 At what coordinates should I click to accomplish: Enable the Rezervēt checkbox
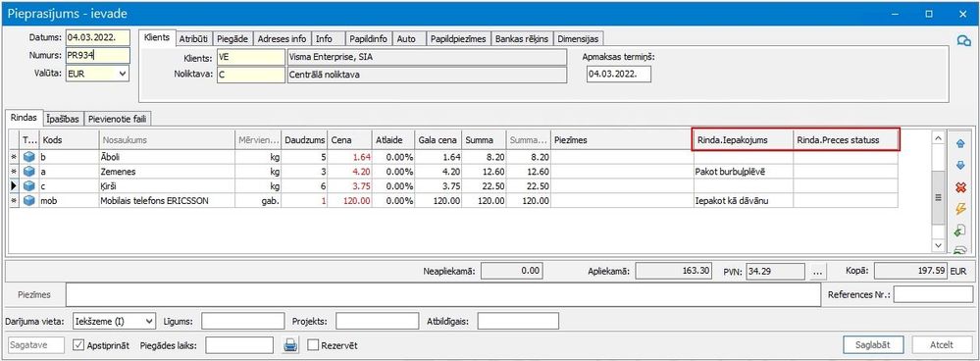coord(313,344)
